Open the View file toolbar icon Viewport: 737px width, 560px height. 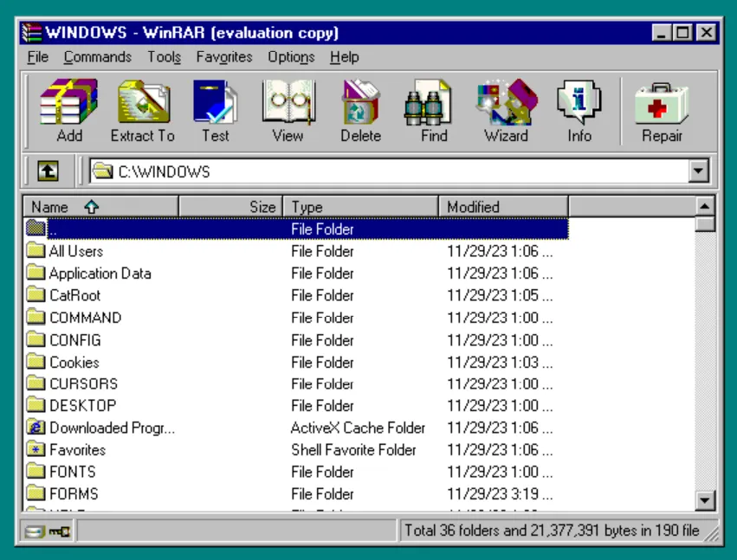[x=288, y=102]
